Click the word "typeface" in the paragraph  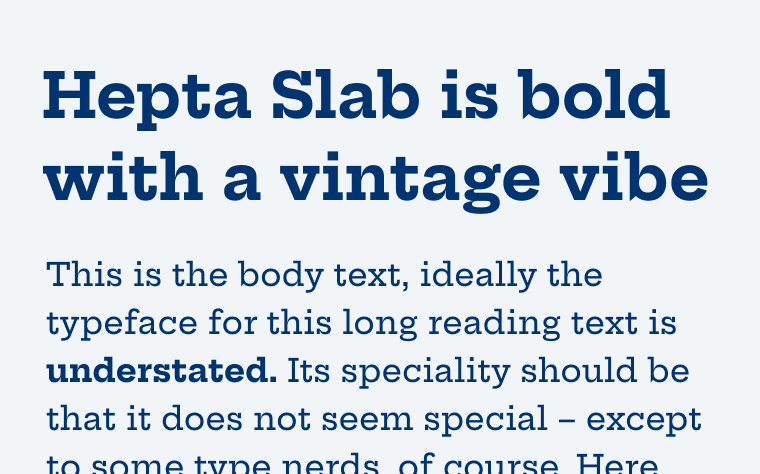tap(122, 324)
